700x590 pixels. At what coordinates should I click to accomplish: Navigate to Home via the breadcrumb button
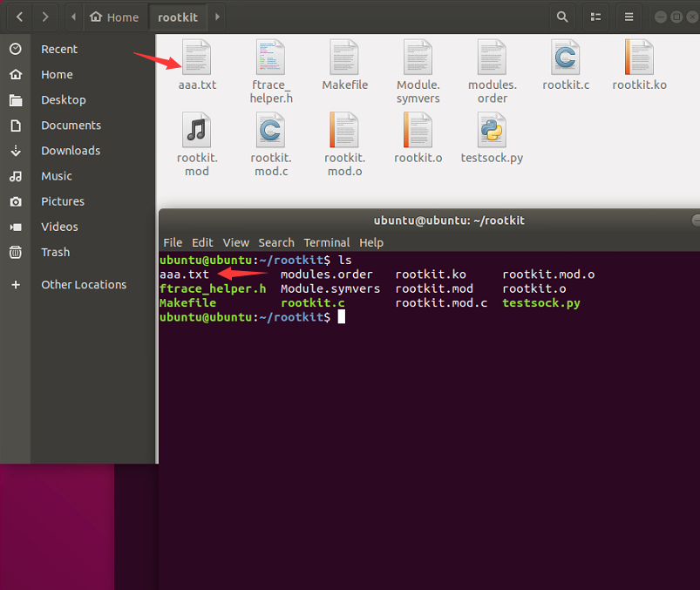click(113, 17)
